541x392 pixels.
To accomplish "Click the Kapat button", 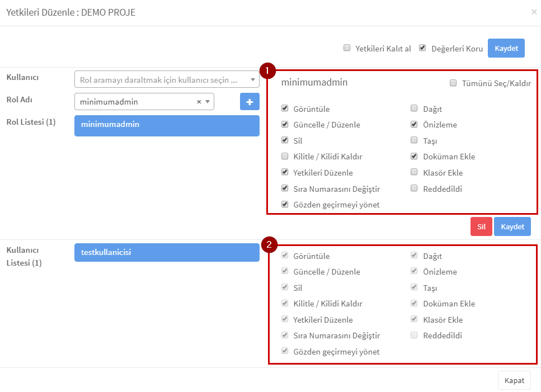I will (x=514, y=380).
